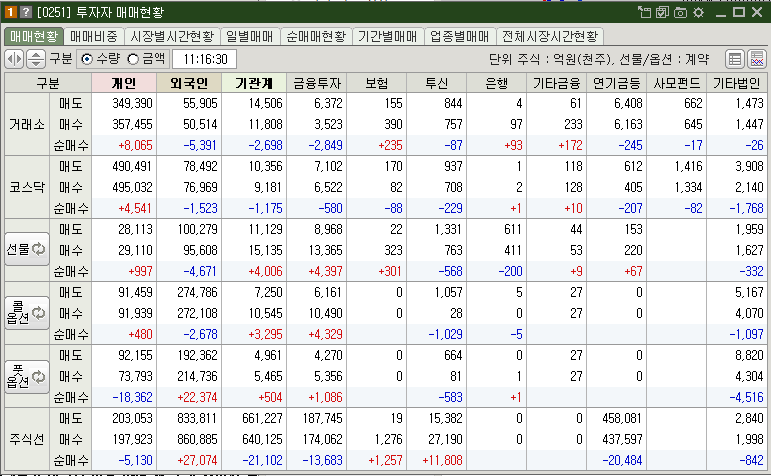
Task: Click the 주식선 row label
Action: coord(27,439)
